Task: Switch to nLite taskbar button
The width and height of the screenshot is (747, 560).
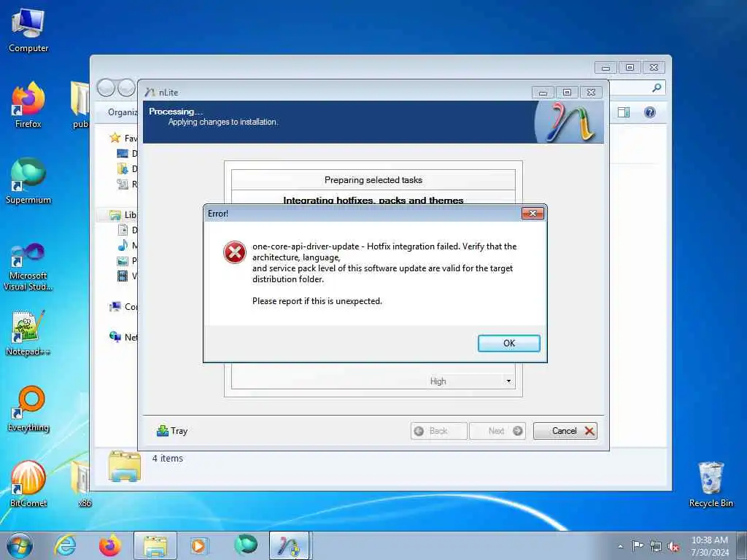Action: (290, 545)
